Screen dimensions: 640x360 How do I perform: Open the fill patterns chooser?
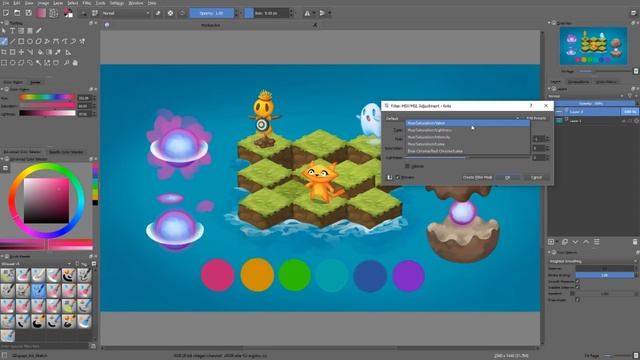[53, 13]
